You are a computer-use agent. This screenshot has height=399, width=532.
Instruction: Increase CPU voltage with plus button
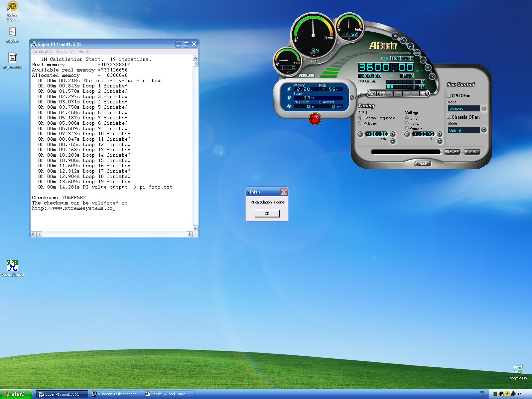[x=439, y=134]
